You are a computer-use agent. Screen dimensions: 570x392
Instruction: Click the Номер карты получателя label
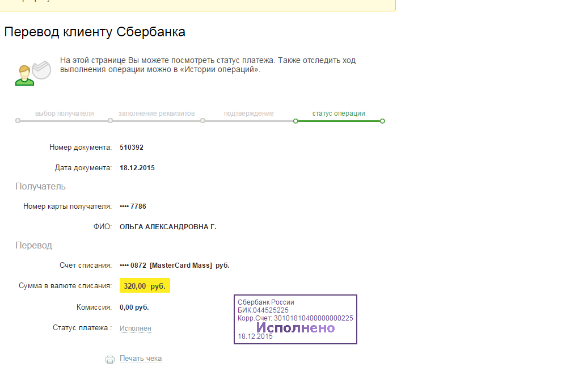pos(67,206)
